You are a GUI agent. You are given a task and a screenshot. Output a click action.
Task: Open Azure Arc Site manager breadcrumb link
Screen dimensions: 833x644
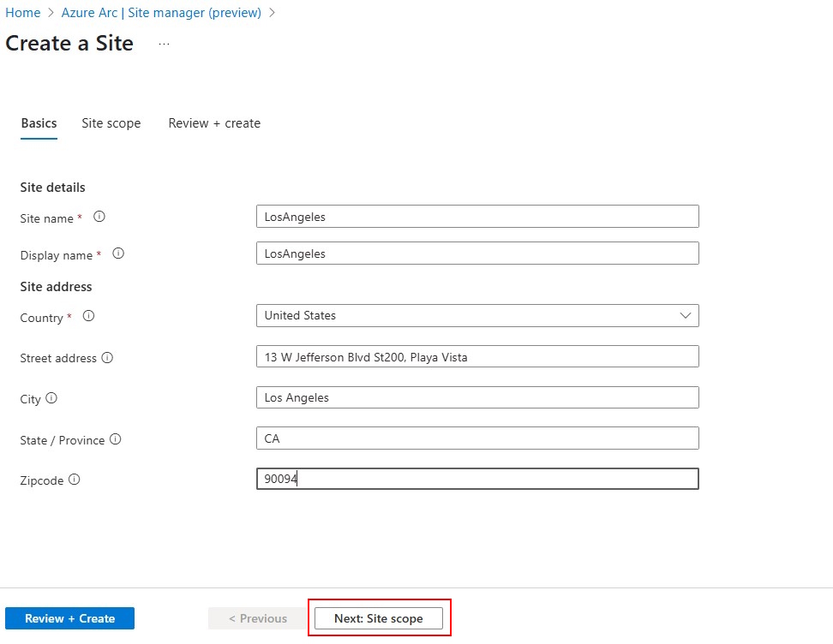point(161,13)
